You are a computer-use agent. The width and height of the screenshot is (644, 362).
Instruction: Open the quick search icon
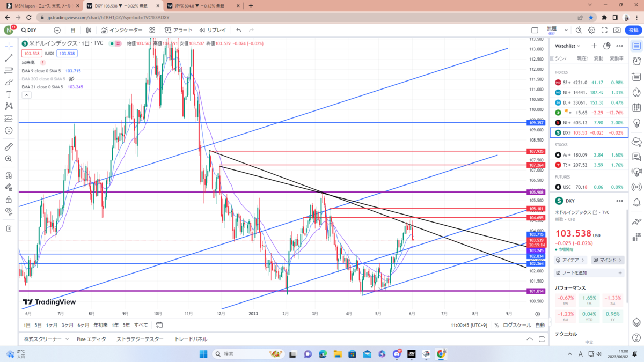579,31
